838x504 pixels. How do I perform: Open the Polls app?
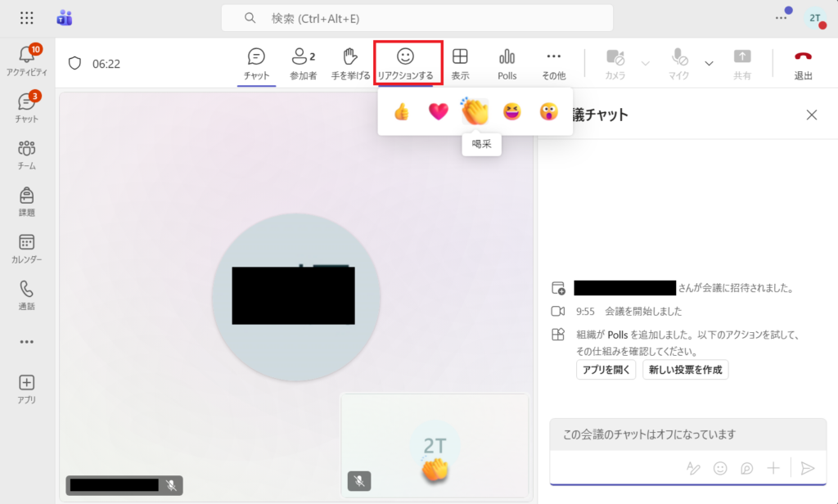coord(507,64)
